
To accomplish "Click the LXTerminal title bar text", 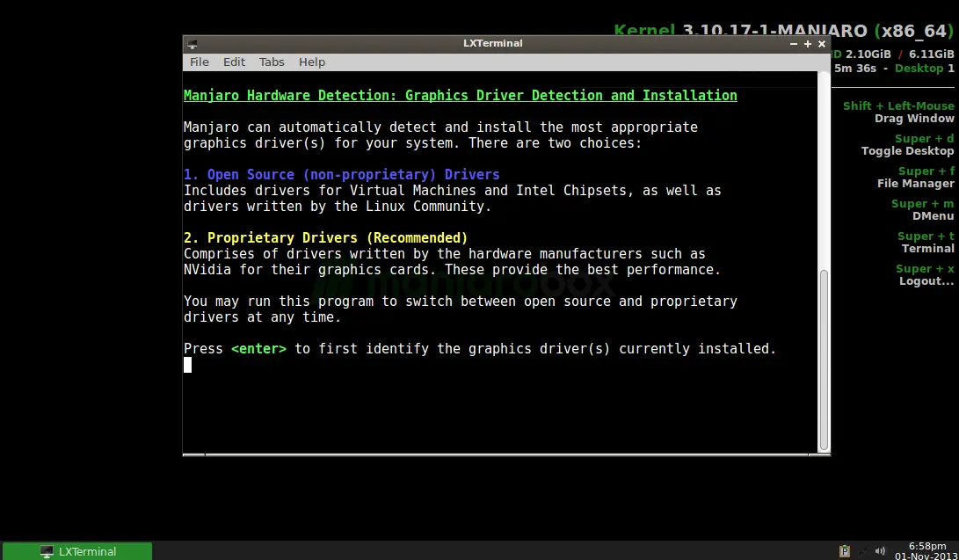I will tap(492, 43).
